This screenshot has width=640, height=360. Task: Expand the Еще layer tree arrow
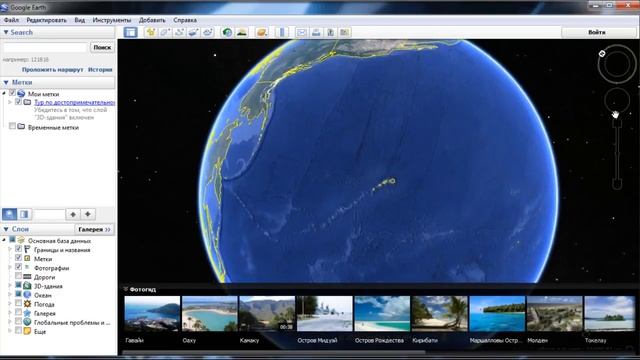(x=10, y=331)
